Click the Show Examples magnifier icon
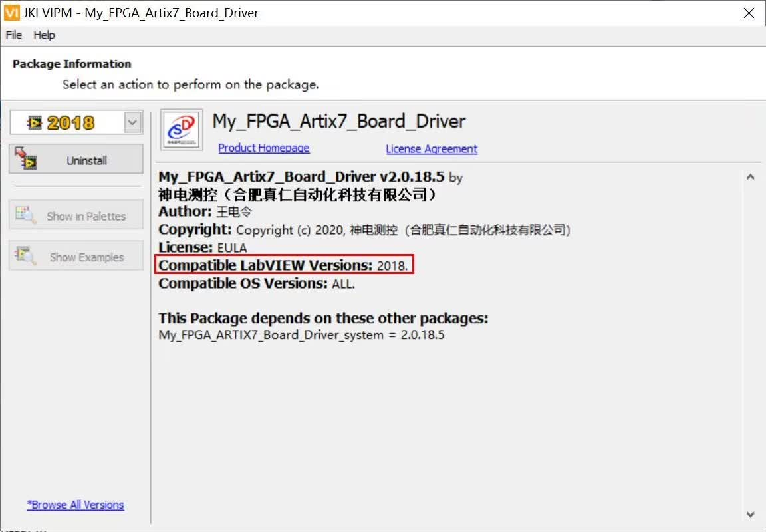Image resolution: width=766 pixels, height=532 pixels. coord(26,255)
